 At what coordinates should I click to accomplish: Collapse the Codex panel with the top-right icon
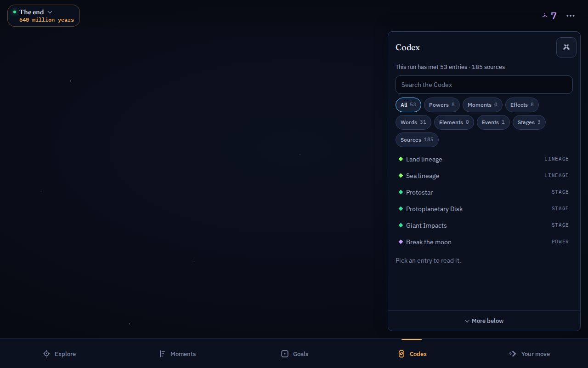(x=566, y=47)
